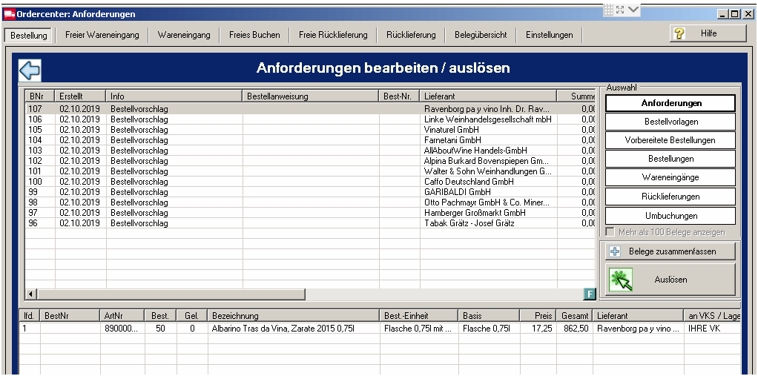Select row 107 Ravenborg pa y vino
Viewport: 757px width, 378px height.
point(310,109)
